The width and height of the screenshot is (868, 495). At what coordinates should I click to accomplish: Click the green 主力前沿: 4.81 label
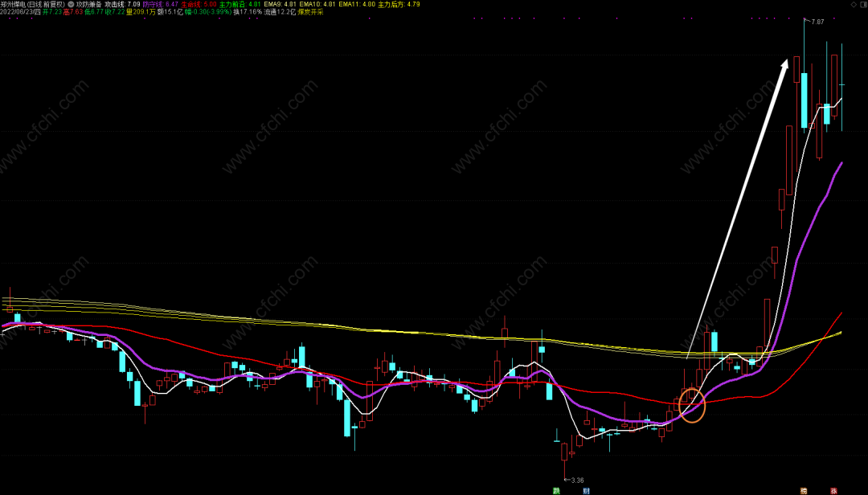[x=240, y=5]
